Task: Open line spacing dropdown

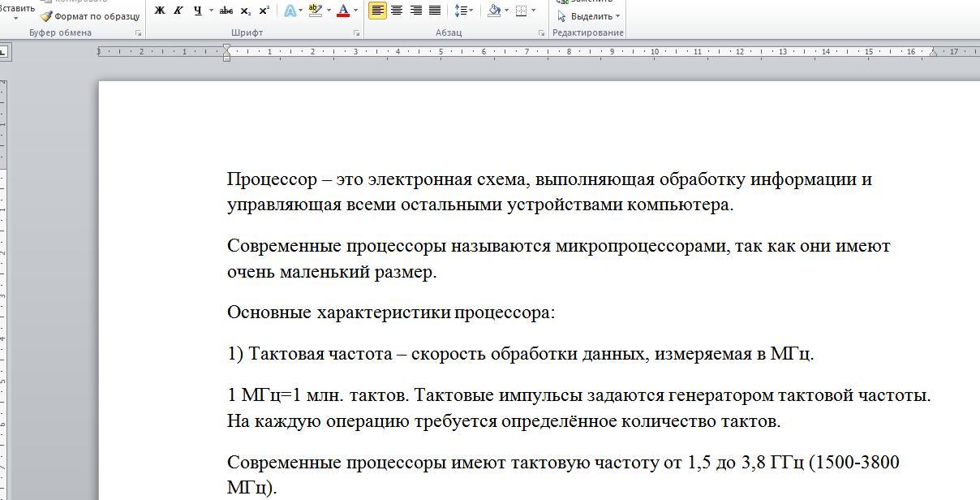Action: click(x=462, y=11)
